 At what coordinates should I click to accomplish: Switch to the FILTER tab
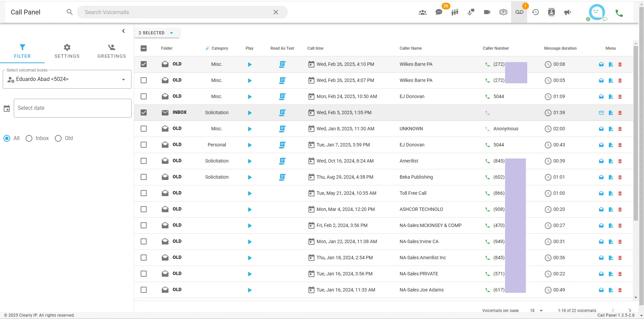[22, 51]
